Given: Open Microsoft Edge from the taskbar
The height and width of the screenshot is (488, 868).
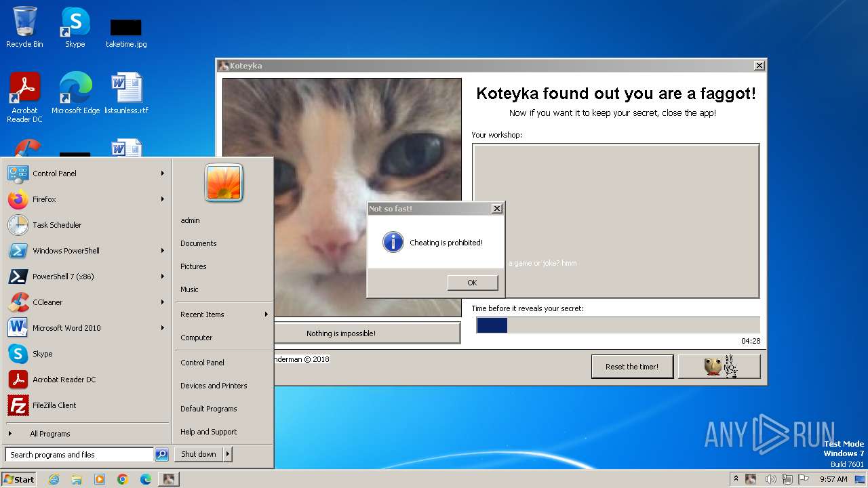Looking at the screenshot, I should pos(146,479).
